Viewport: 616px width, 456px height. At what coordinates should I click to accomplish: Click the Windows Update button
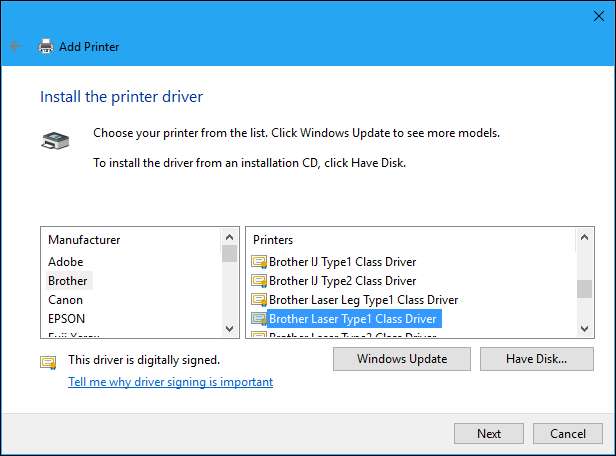click(x=402, y=359)
